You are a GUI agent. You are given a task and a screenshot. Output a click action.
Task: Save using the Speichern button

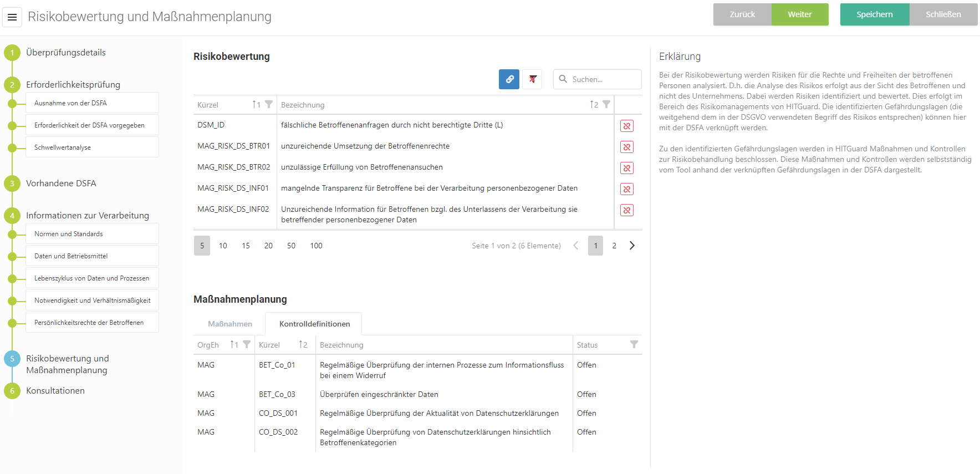coord(874,14)
